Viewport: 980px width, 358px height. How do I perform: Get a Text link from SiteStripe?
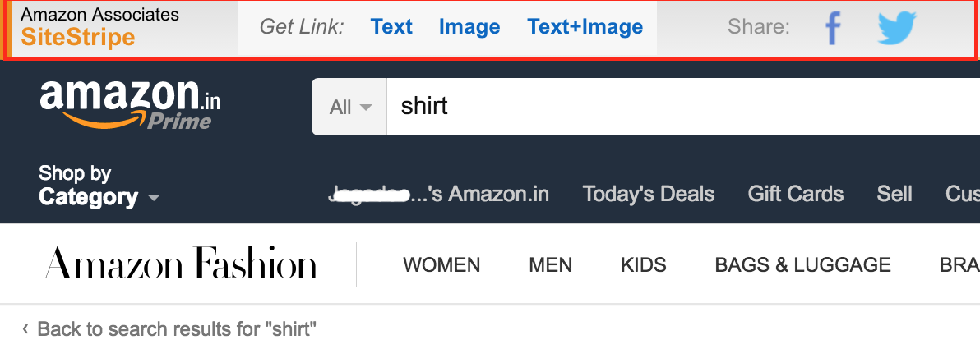391,27
